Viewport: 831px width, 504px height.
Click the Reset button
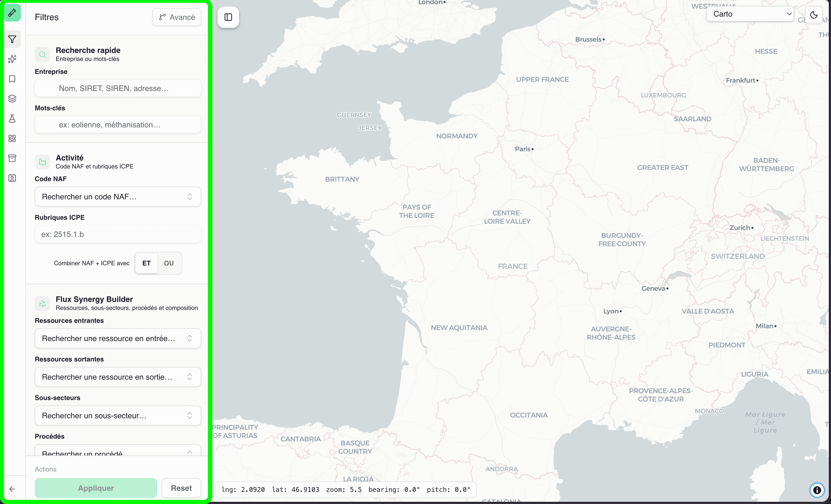[x=181, y=488]
